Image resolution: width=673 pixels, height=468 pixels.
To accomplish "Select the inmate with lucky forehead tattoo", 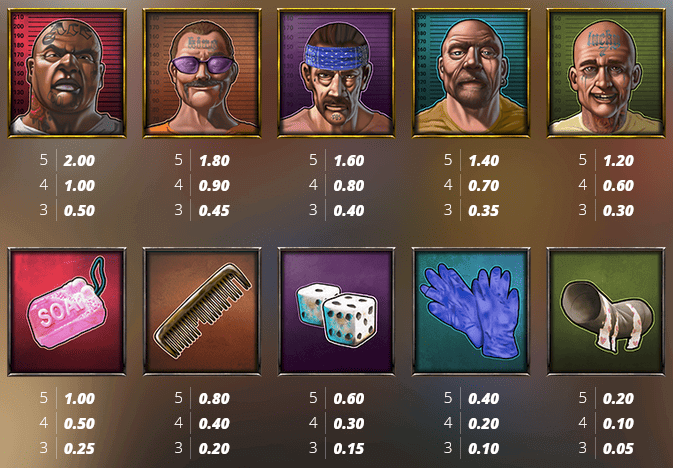I will point(606,73).
